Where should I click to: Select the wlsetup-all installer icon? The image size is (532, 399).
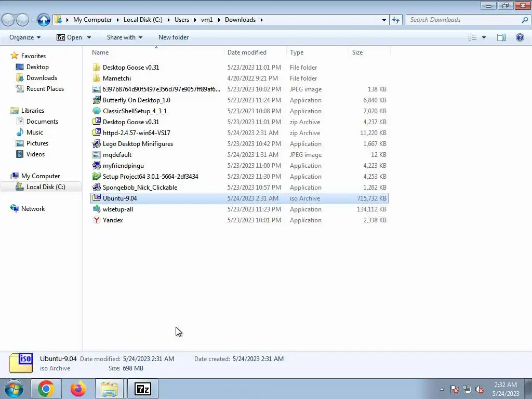click(x=96, y=209)
